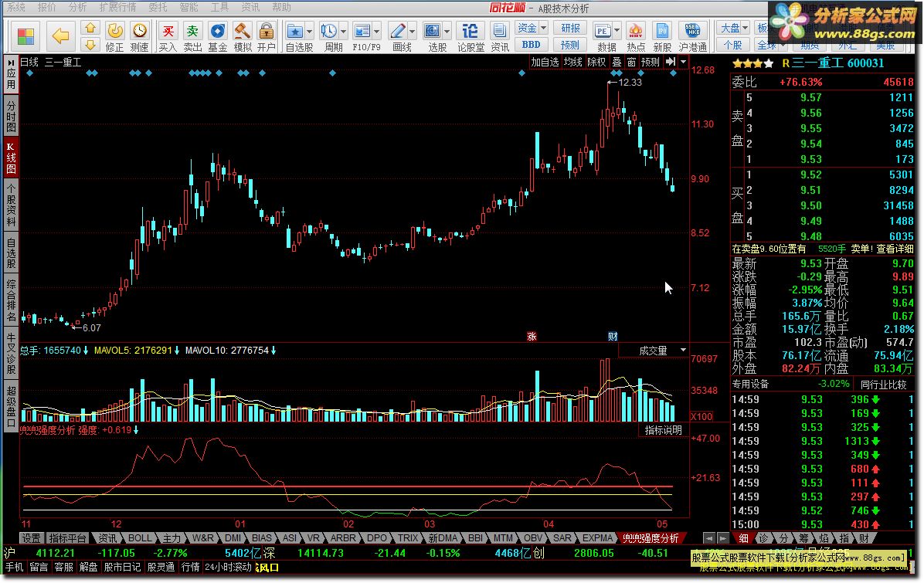924x583 pixels.
Task: Expand the 画线 dropdown arrow
Action: point(412,31)
